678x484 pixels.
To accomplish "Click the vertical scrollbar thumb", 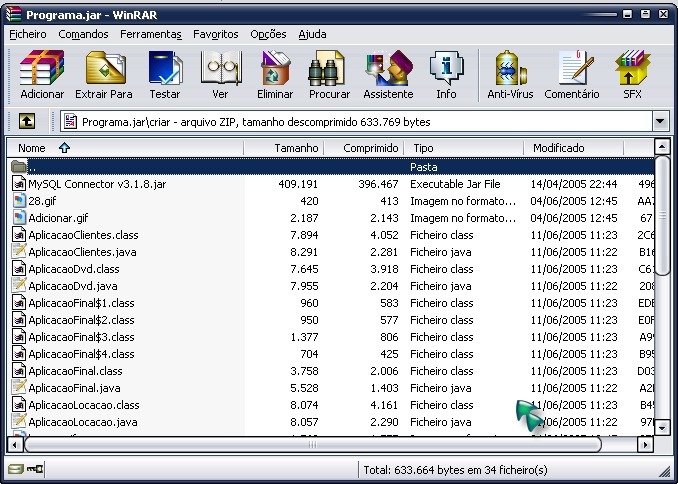I will [x=662, y=215].
